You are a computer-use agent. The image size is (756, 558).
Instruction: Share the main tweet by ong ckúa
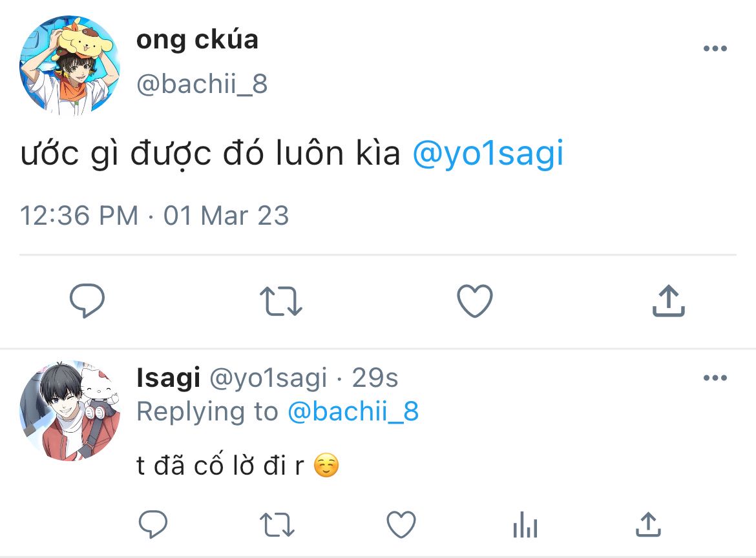coord(668,302)
